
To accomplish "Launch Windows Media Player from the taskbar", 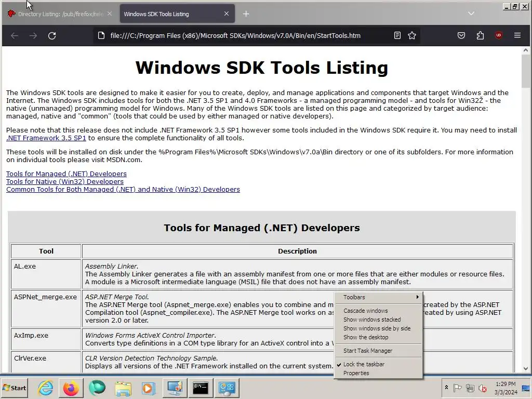I will click(x=148, y=388).
